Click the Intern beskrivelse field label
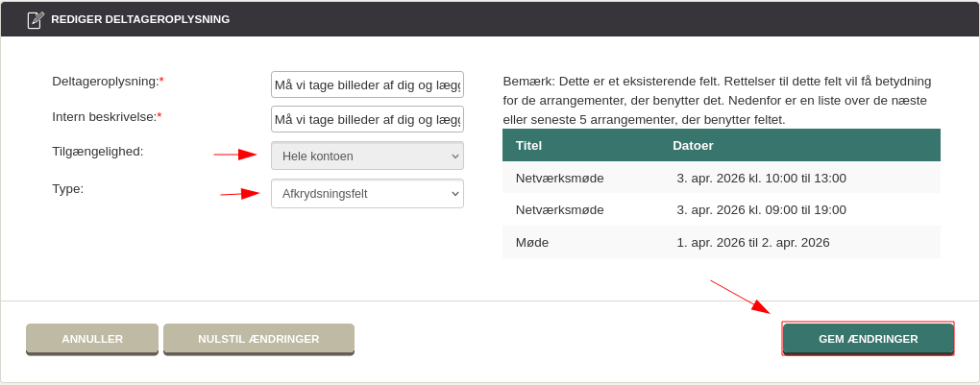This screenshot has width=980, height=385. (105, 116)
